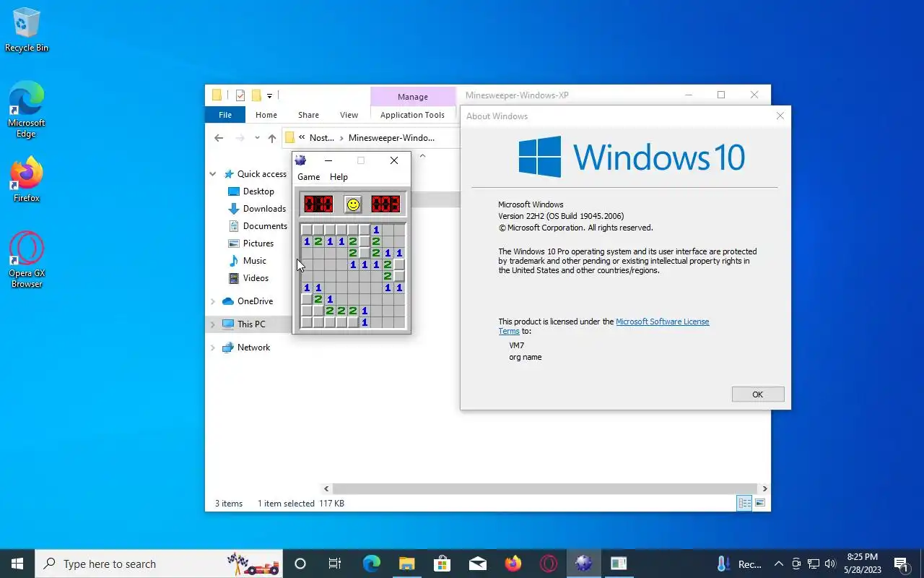Open Microsoft Store from the taskbar

[442, 564]
